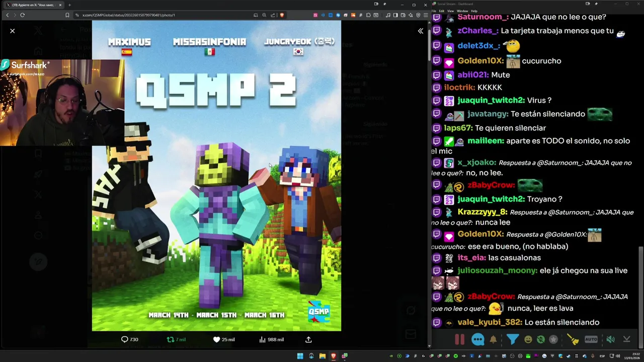The width and height of the screenshot is (644, 362).
Task: Open replies showing 730 comments
Action: 130,339
